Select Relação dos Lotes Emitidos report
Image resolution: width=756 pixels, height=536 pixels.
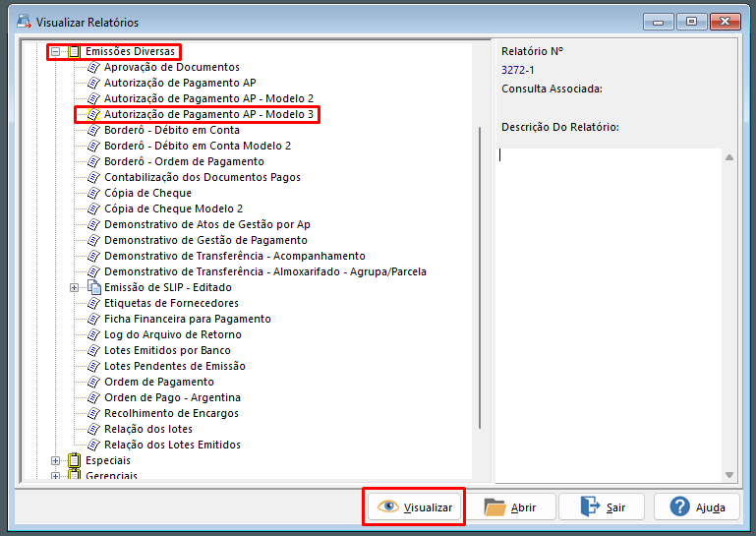click(172, 445)
